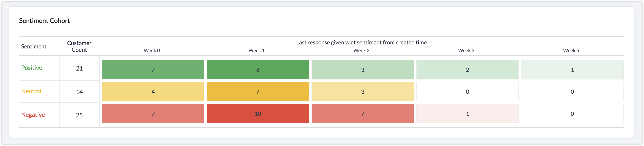Click the Positive Week 0 cell
Screen dimensions: 644x146
153,70
